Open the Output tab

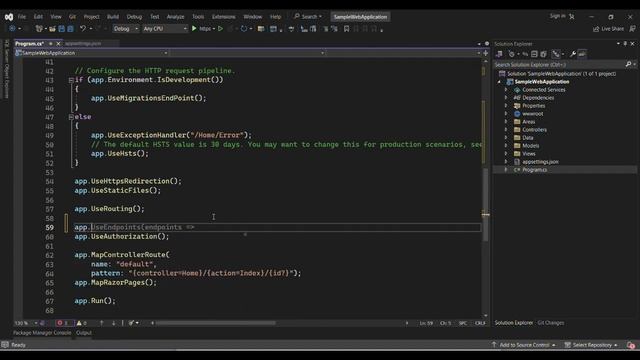click(84, 333)
